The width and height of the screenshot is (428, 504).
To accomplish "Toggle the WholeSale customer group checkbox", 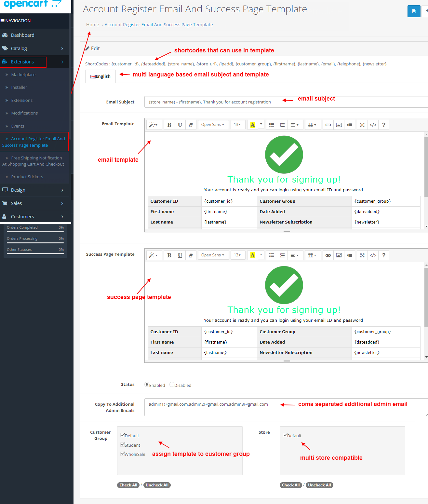I will click(123, 454).
